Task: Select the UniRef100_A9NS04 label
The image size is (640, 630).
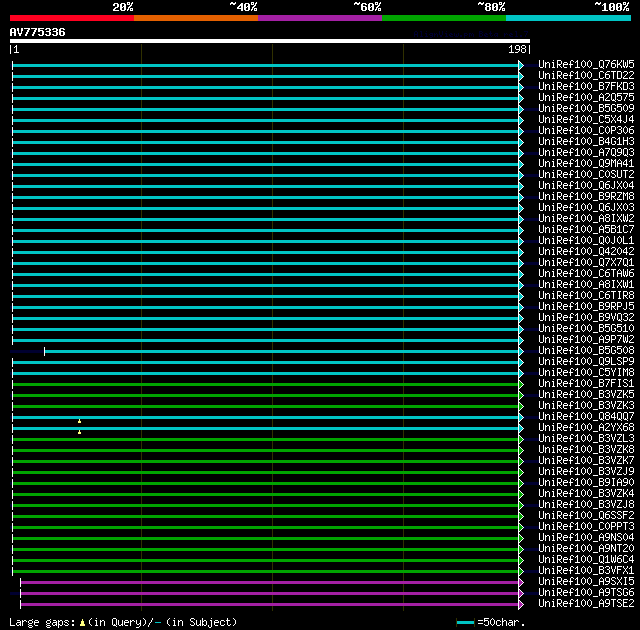Action: [x=586, y=538]
